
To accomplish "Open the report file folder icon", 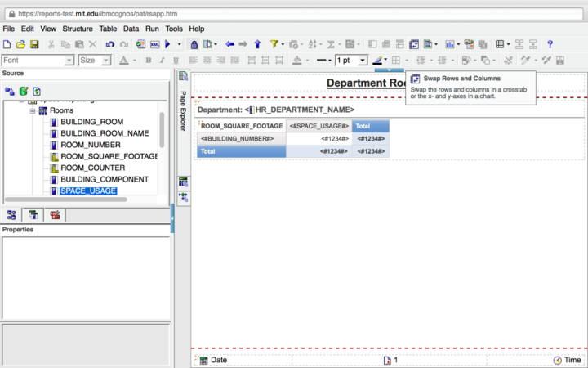I will (21, 44).
